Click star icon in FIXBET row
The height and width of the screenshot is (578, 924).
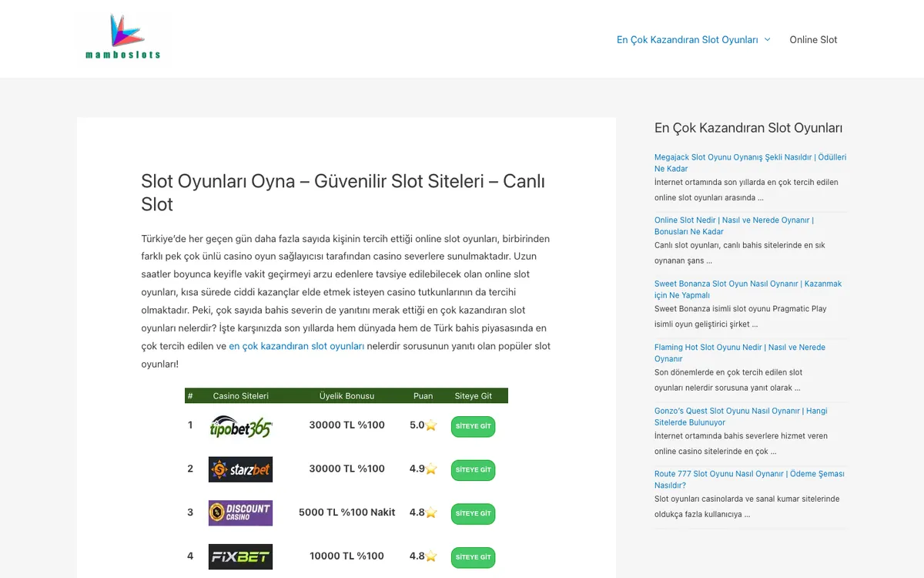point(431,556)
